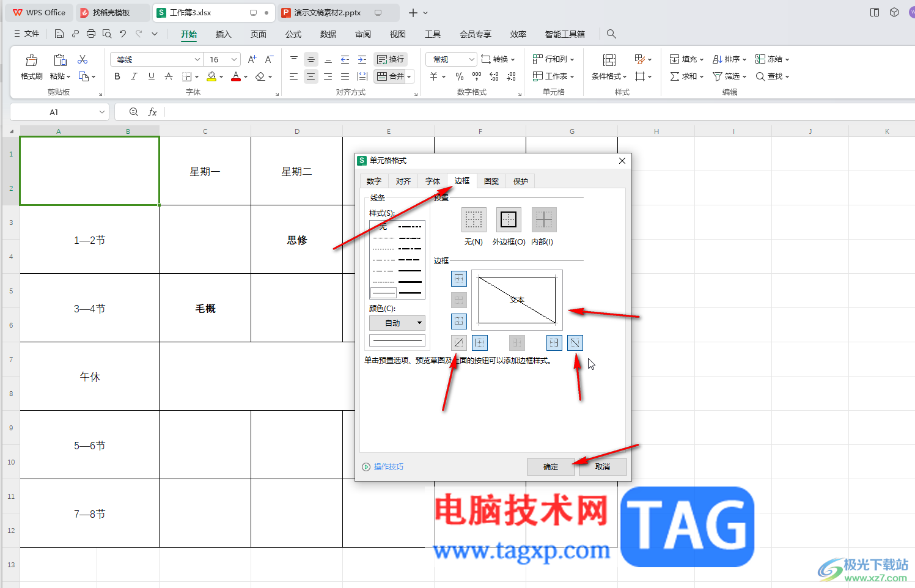Open the Fill (填充) dropdown
Image resolution: width=915 pixels, height=588 pixels.
point(686,59)
